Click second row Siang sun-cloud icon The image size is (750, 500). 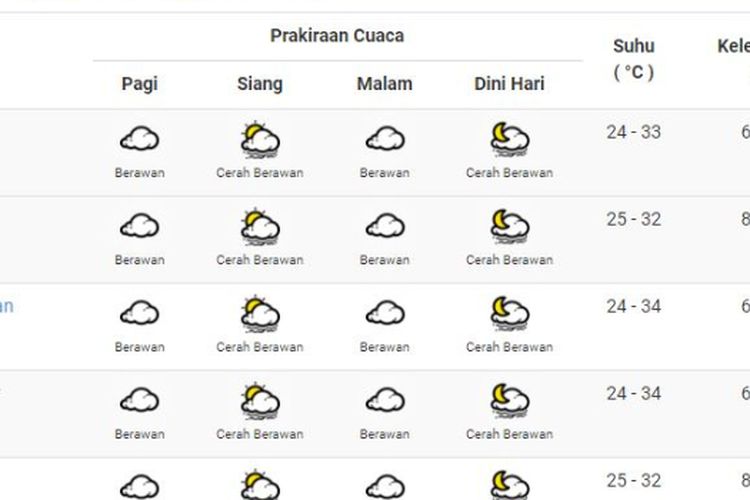click(259, 227)
